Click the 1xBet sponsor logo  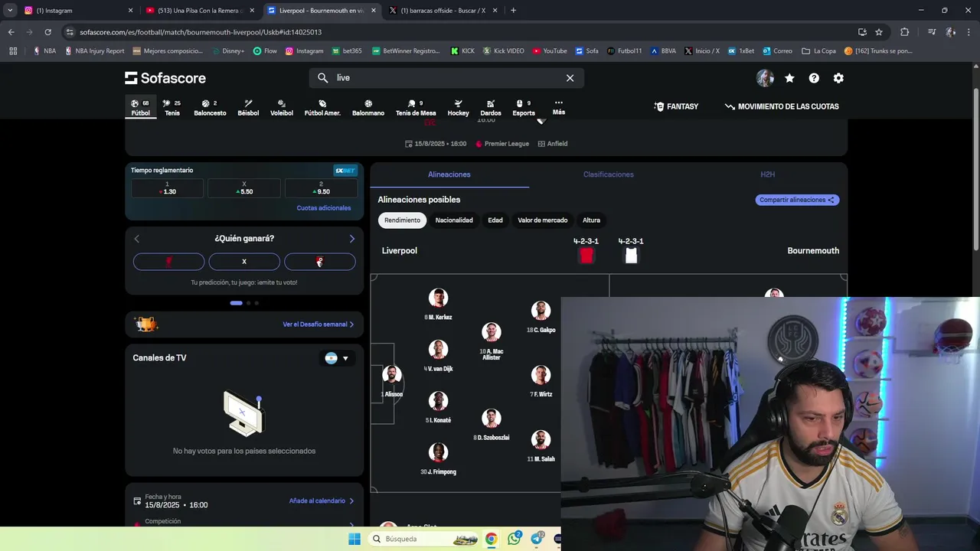click(345, 171)
